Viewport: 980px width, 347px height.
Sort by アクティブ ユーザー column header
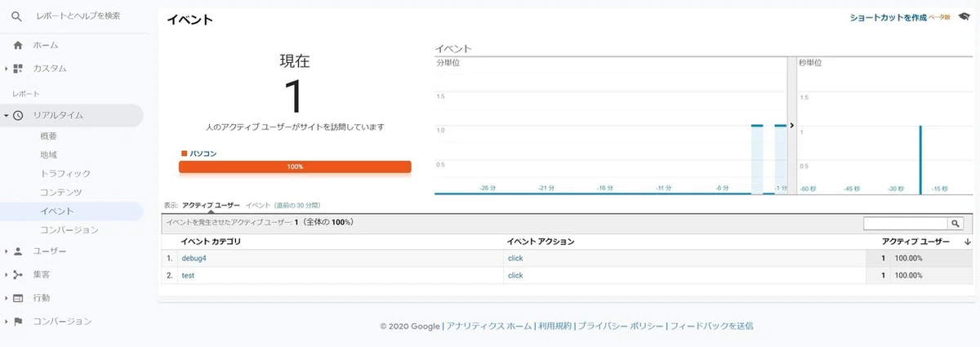point(915,242)
